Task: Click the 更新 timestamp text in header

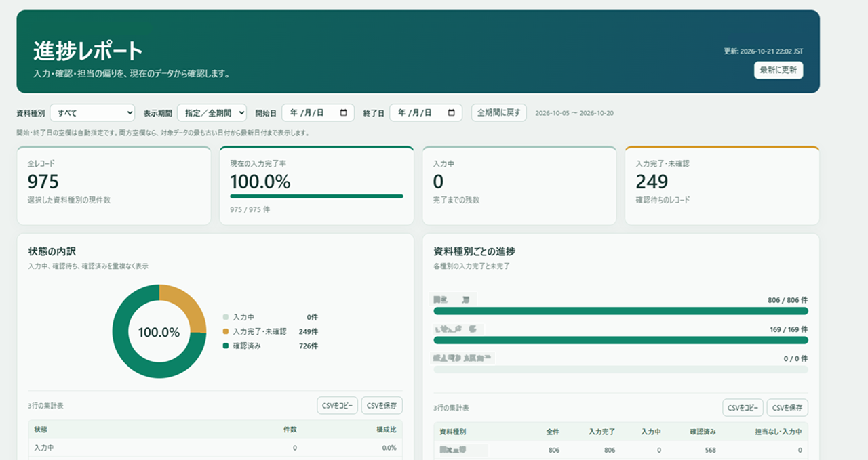Action: pos(764,51)
